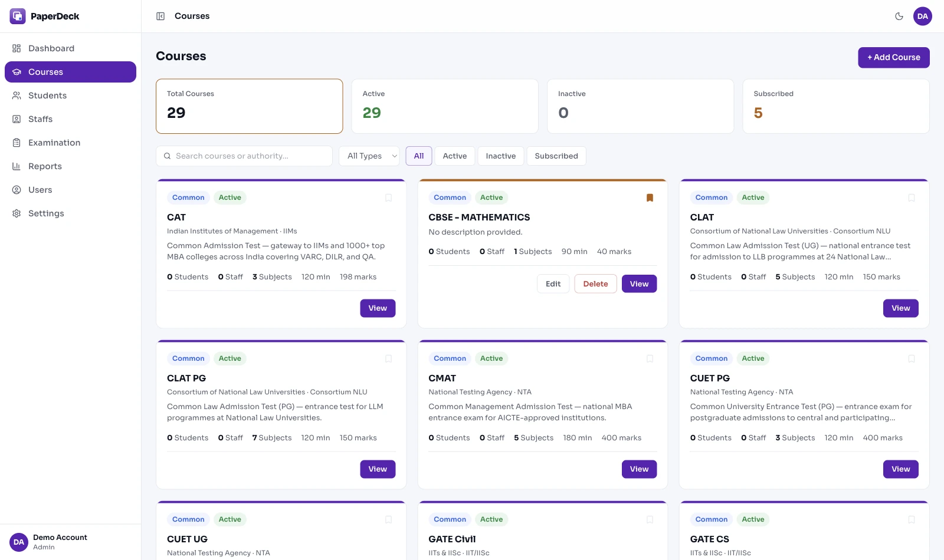944x560 pixels.
Task: Click Demo Account avatar in sidebar footer
Action: pos(19,542)
